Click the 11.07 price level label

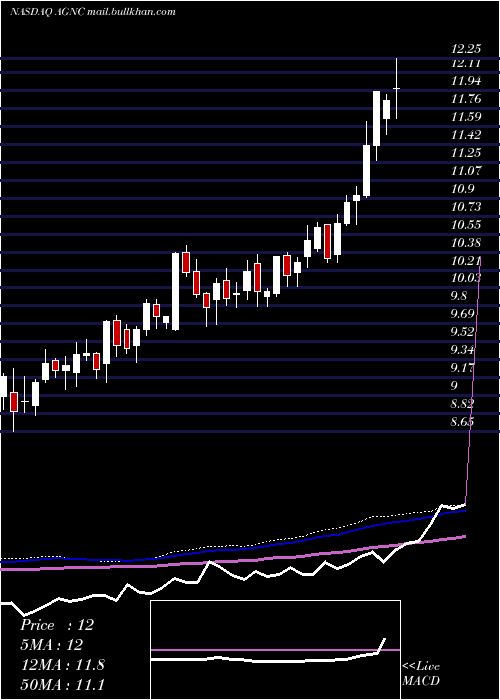tap(466, 171)
